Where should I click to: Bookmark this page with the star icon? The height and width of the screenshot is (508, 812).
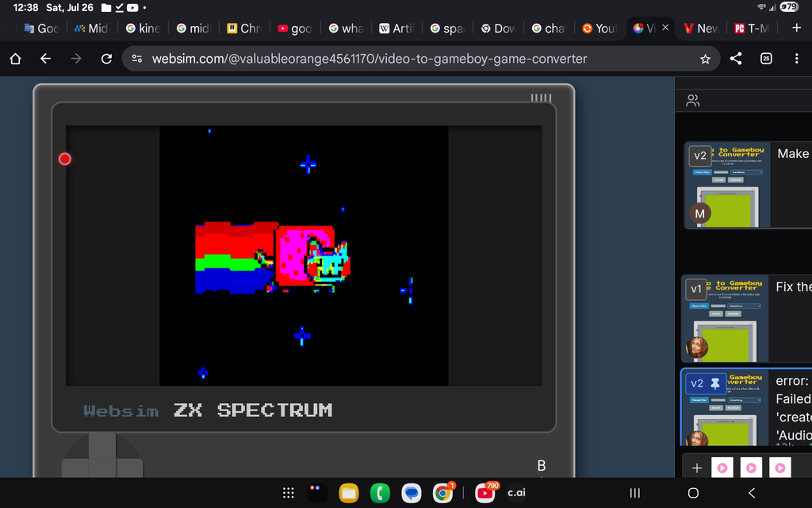705,59
